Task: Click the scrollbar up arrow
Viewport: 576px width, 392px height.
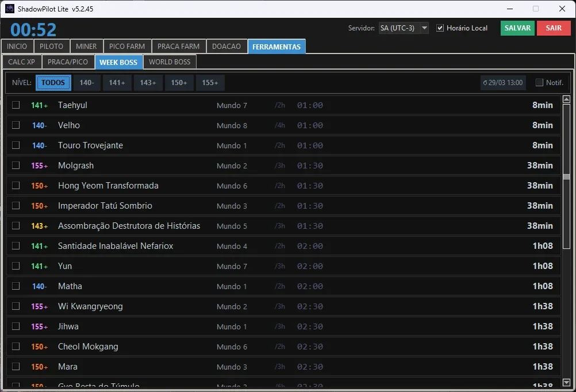Action: click(x=566, y=99)
